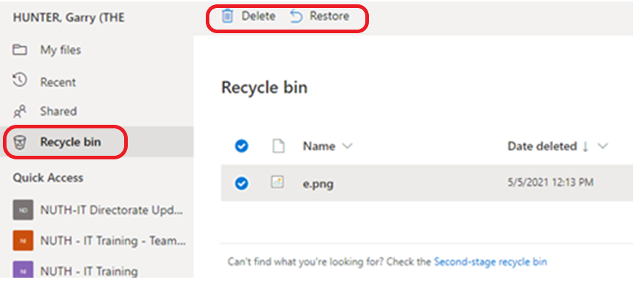Screen dimensions: 644x282
Task: Sort by the Date deleted arrow
Action: pyautogui.click(x=586, y=146)
